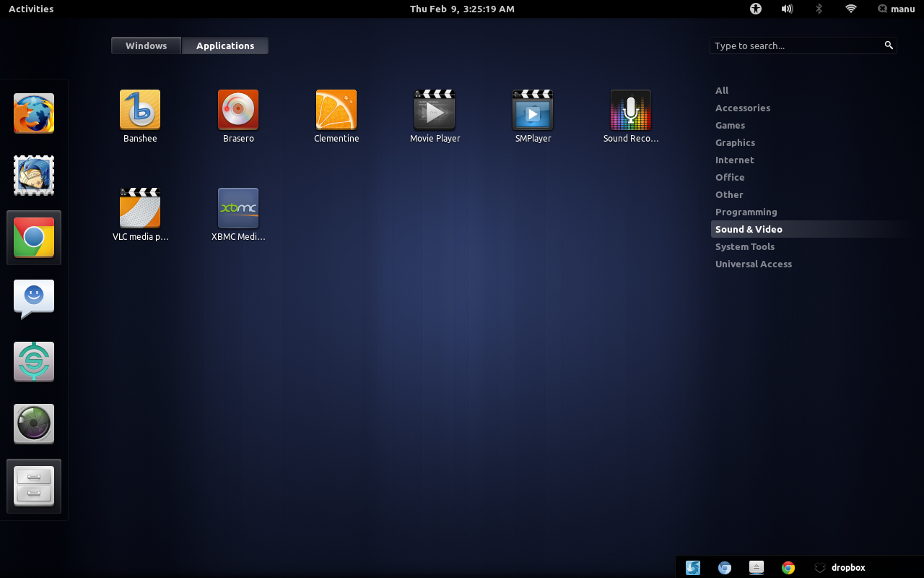Click the Dropbox icon in the tray
This screenshot has height=578, width=924.
click(x=819, y=567)
